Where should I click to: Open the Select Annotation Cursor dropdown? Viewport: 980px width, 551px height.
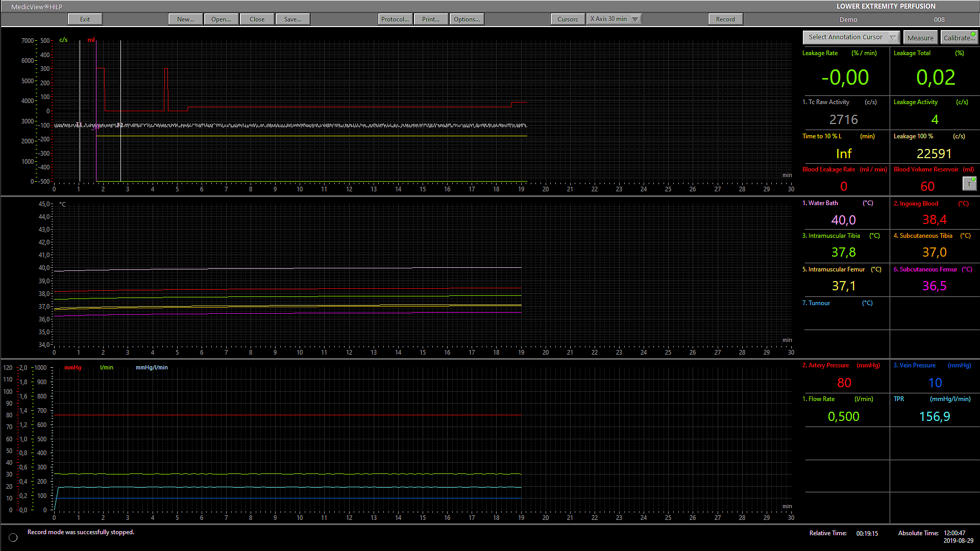click(x=850, y=37)
